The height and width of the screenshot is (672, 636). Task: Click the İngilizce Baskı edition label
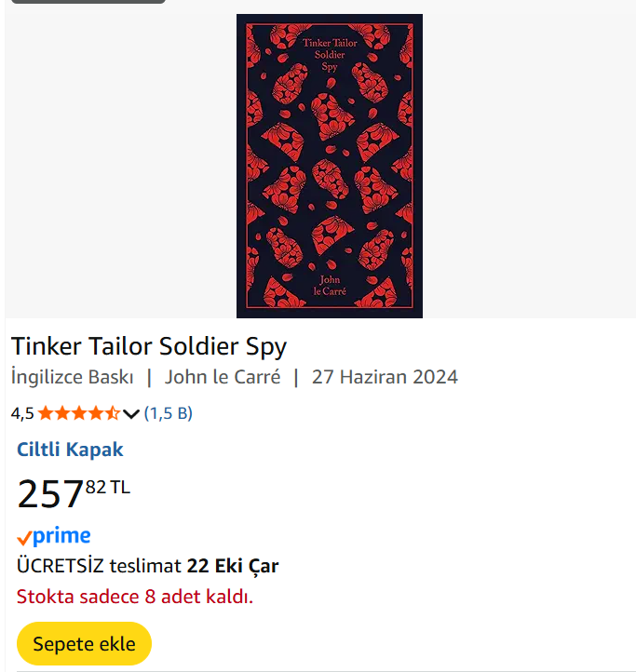pos(73,377)
